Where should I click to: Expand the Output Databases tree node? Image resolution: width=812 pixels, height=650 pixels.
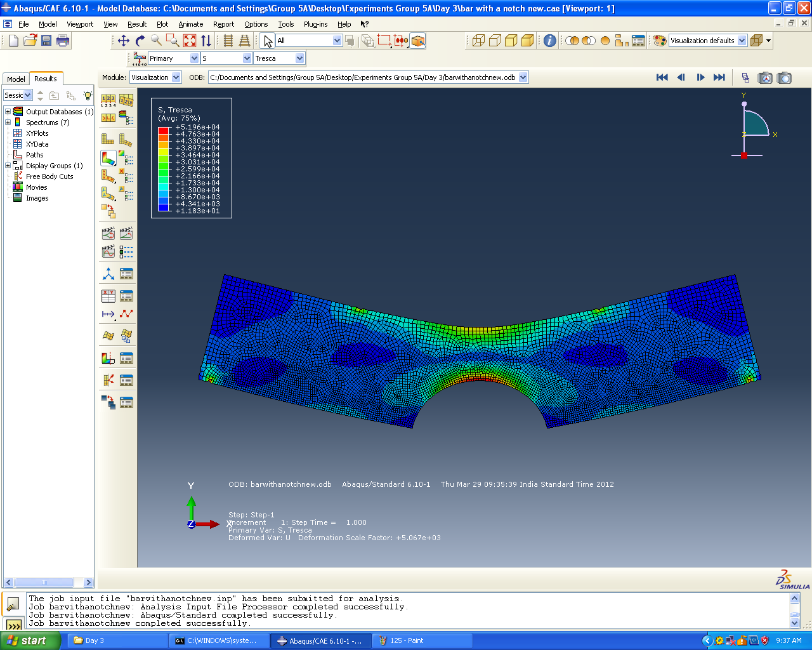click(x=8, y=112)
